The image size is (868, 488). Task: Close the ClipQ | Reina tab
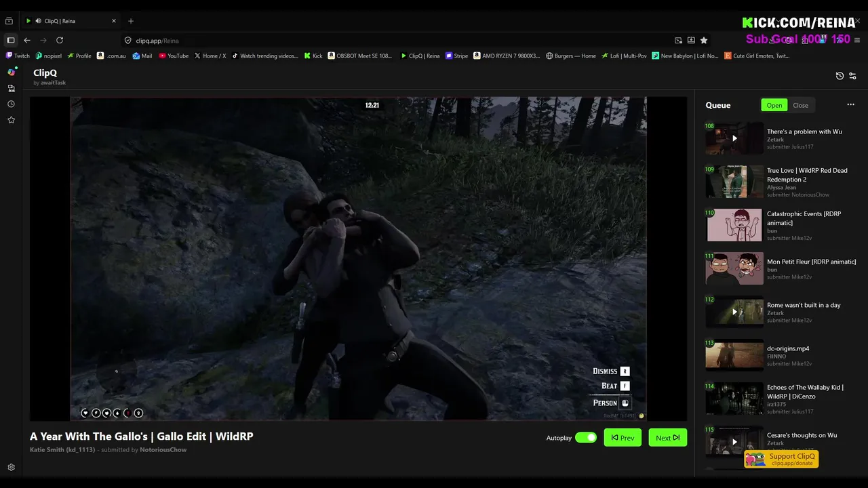(114, 21)
